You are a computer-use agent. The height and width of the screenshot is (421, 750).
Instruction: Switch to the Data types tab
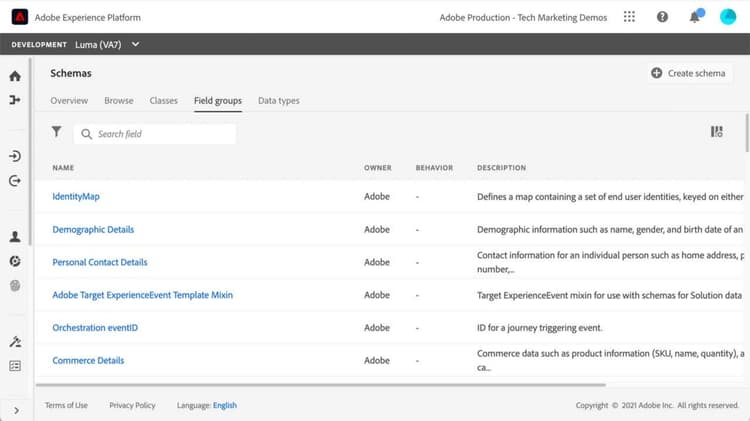pyautogui.click(x=278, y=101)
